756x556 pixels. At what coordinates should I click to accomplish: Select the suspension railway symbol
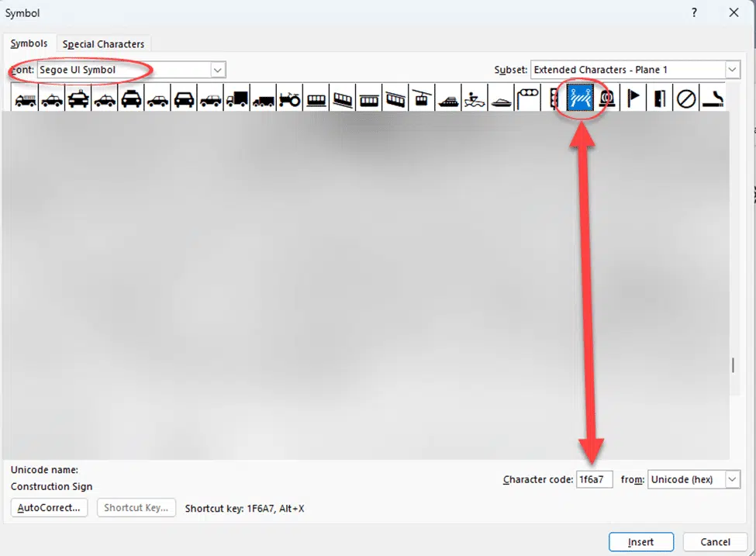coord(369,98)
